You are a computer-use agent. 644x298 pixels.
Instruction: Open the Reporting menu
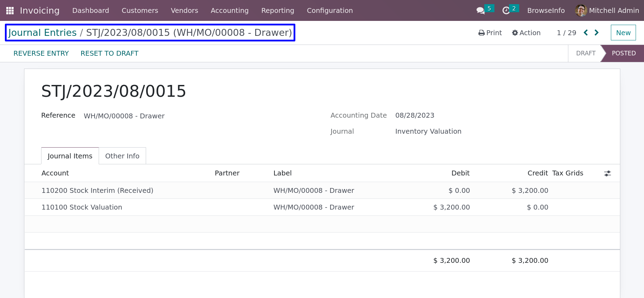tap(278, 10)
